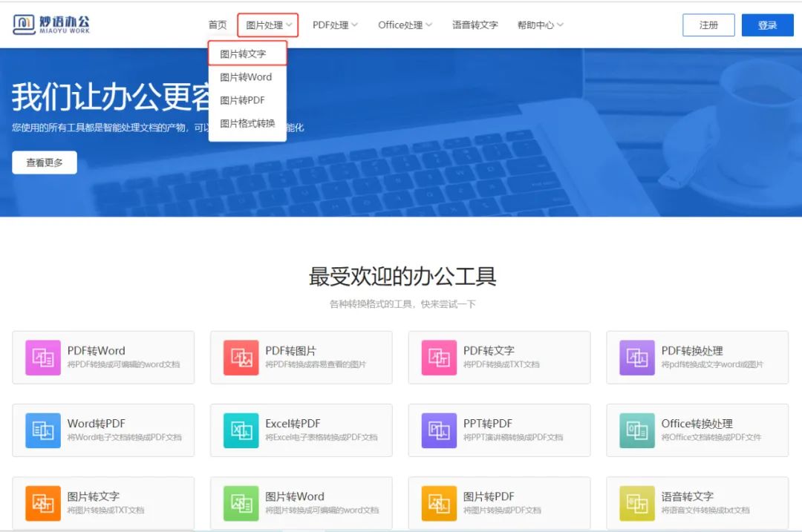The height and width of the screenshot is (532, 802).
Task: Go to the 首页 navigation item
Action: [x=218, y=24]
